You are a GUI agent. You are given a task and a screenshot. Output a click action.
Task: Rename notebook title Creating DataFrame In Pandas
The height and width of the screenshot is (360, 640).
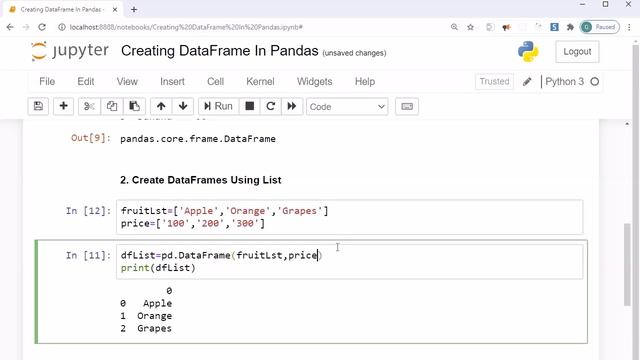220,51
